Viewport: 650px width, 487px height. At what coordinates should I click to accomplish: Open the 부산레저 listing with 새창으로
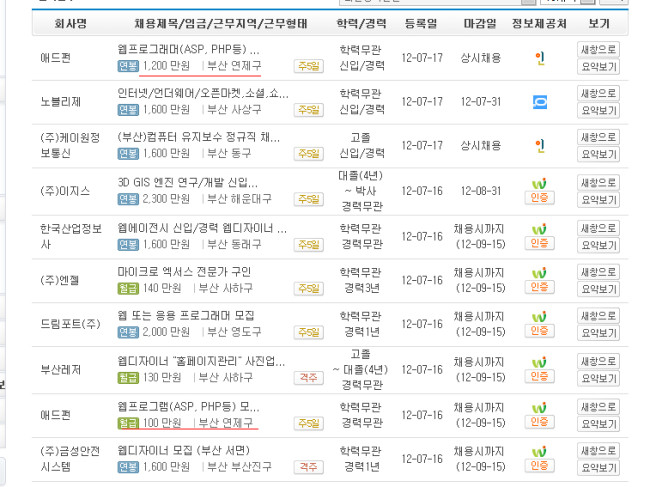(598, 362)
